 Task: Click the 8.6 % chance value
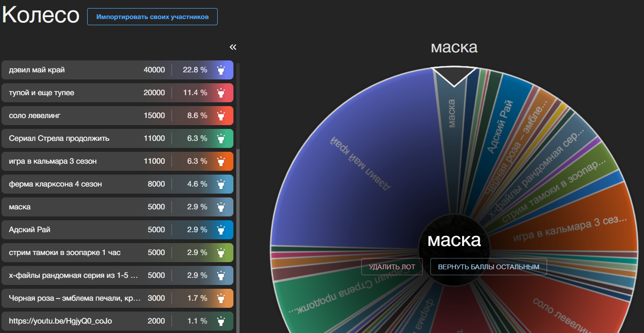197,116
